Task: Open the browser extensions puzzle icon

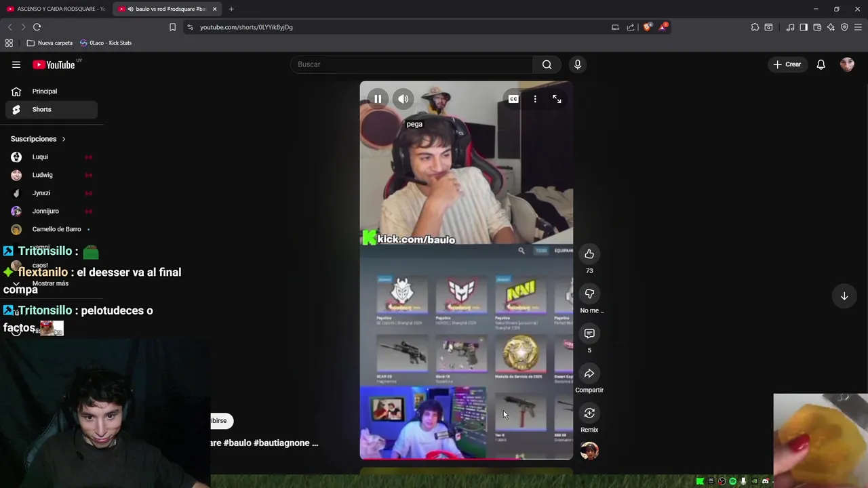Action: click(755, 27)
